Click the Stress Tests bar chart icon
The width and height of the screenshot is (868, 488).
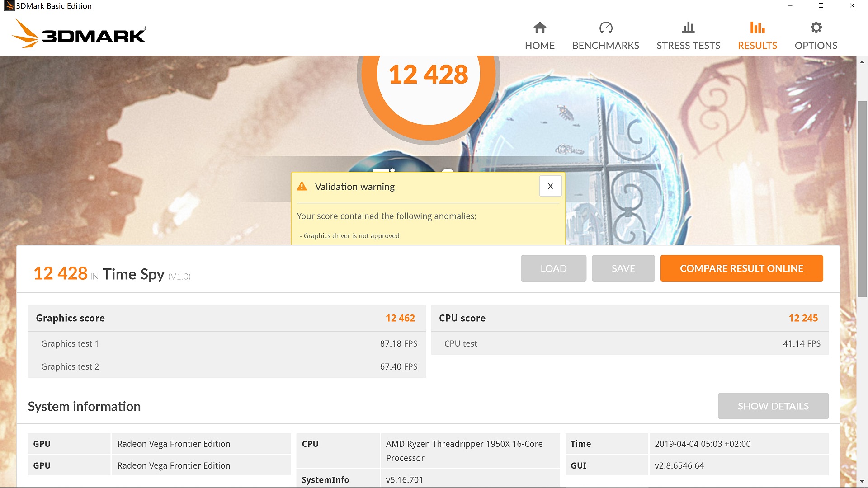[x=688, y=28]
